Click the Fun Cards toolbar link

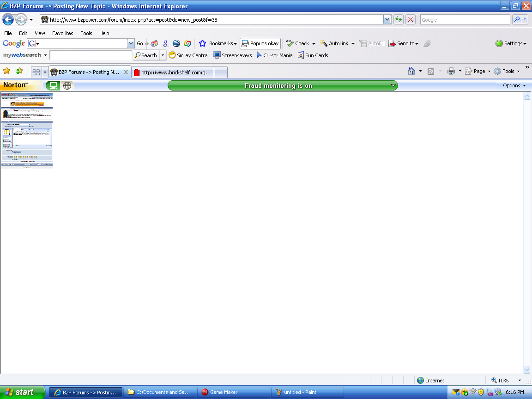coord(313,55)
